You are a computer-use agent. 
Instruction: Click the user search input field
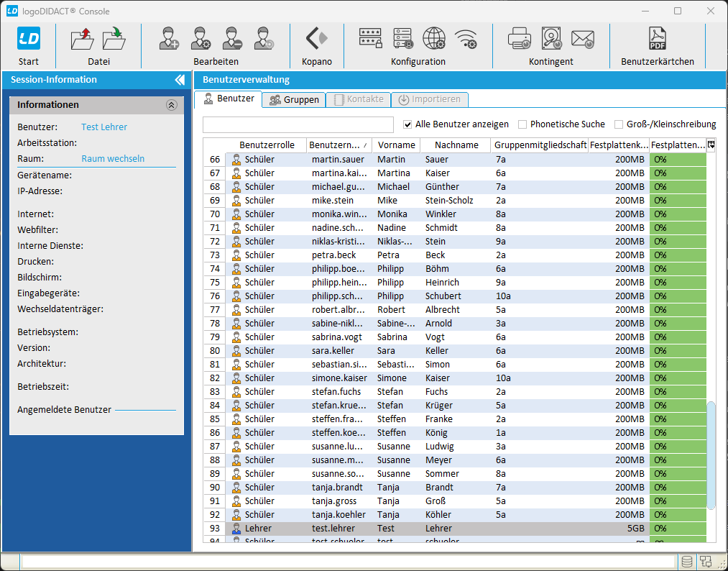point(298,124)
